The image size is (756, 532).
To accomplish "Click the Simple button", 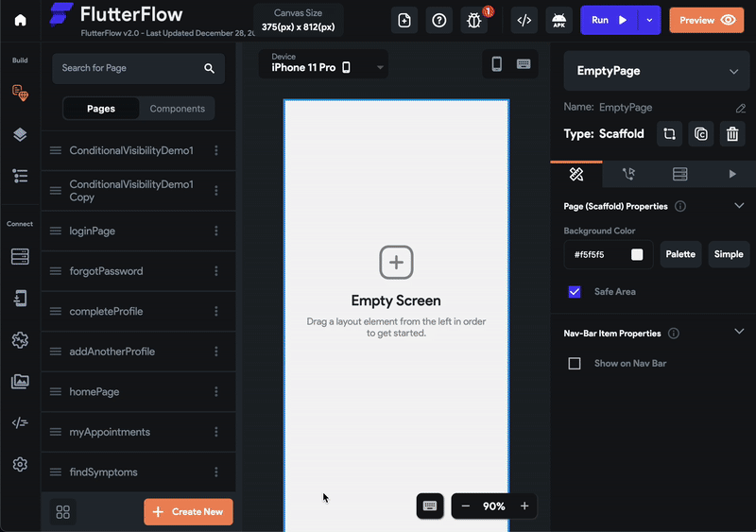I will point(729,254).
